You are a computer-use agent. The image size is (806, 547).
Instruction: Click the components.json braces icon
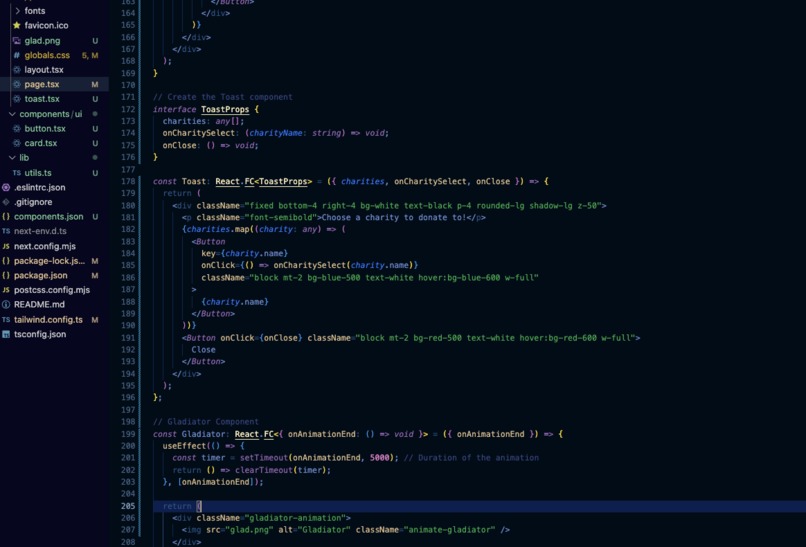6,216
